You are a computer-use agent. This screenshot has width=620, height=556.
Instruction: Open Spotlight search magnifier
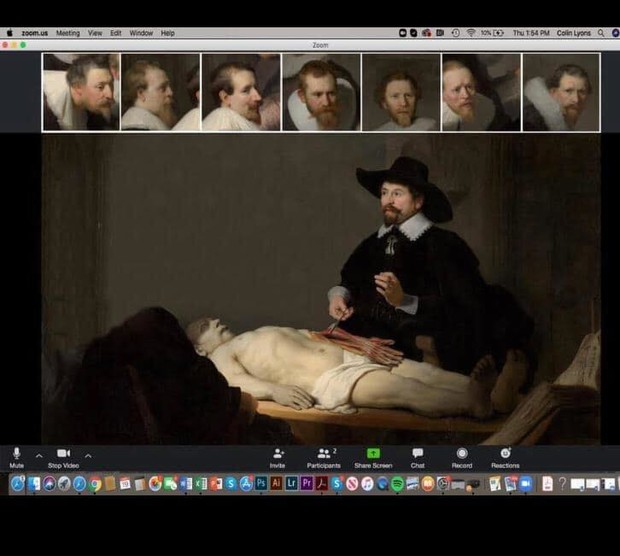click(601, 33)
